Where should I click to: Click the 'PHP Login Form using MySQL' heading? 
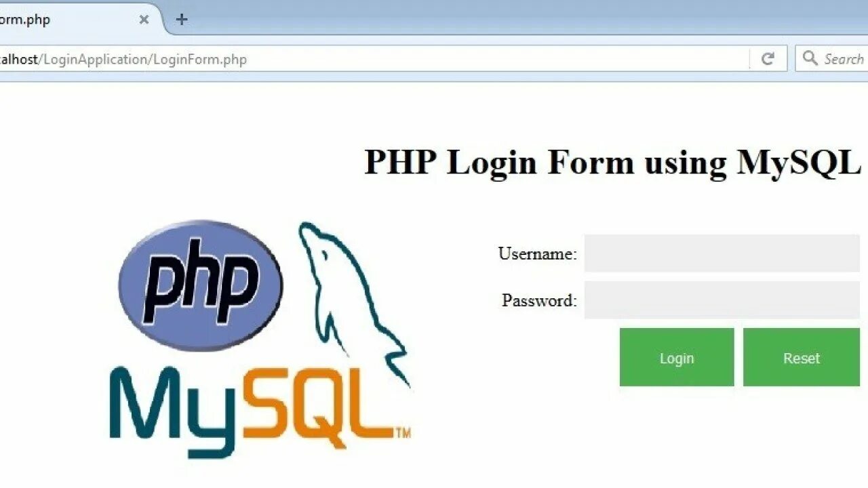tap(613, 163)
